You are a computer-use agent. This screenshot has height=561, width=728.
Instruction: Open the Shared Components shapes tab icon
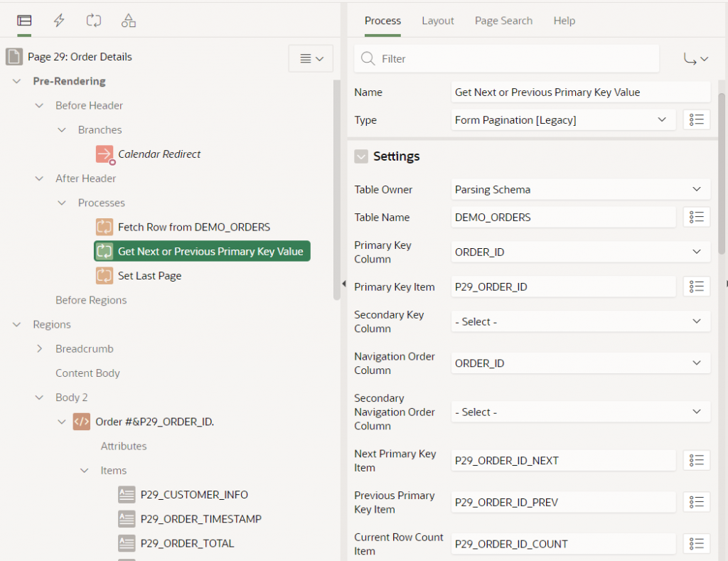[129, 21]
